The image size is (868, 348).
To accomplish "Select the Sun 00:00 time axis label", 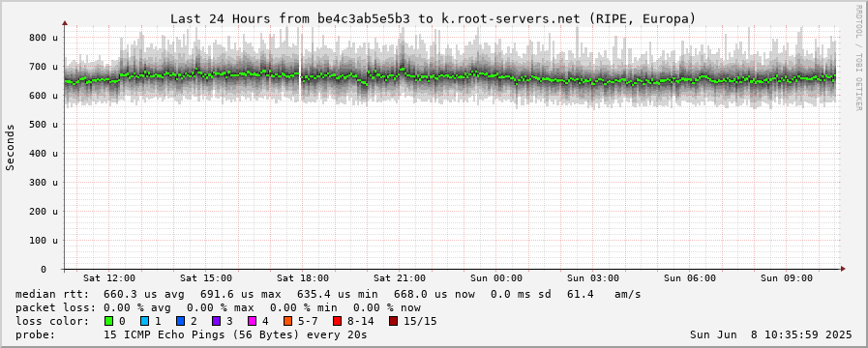I will pos(496,277).
